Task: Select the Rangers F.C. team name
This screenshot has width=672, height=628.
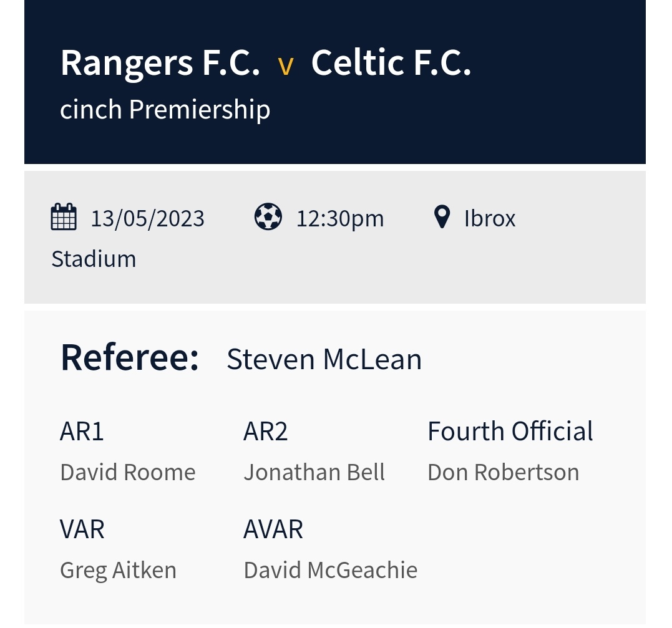Action: (x=160, y=63)
